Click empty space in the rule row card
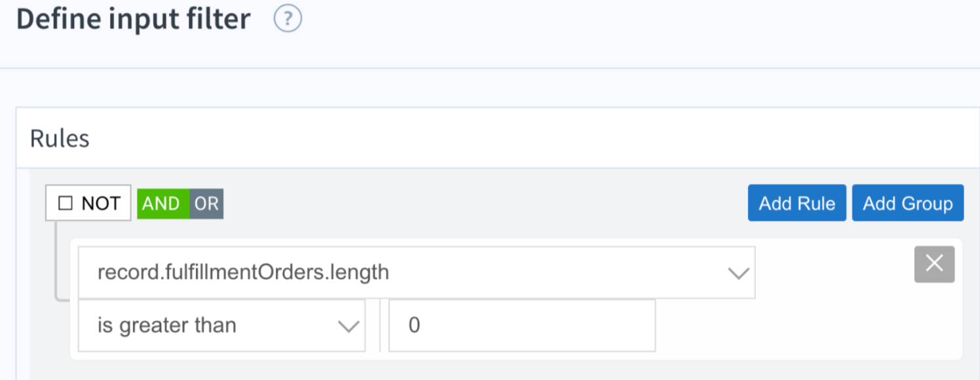This screenshot has height=380, width=980. coord(806,326)
